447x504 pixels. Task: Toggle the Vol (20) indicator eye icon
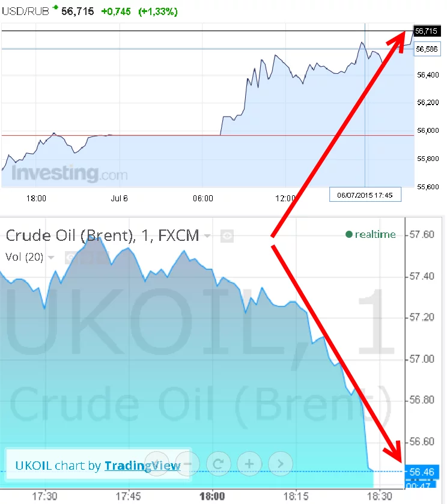click(x=71, y=257)
